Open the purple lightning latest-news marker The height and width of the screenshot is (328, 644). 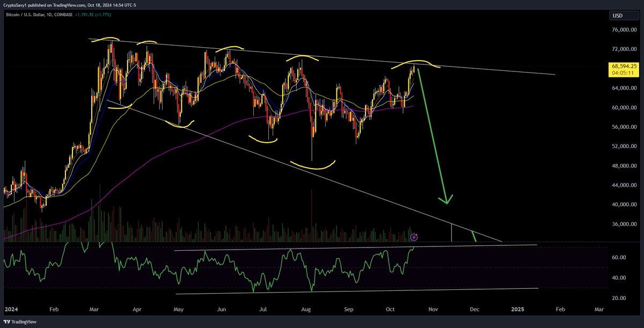coord(414,237)
